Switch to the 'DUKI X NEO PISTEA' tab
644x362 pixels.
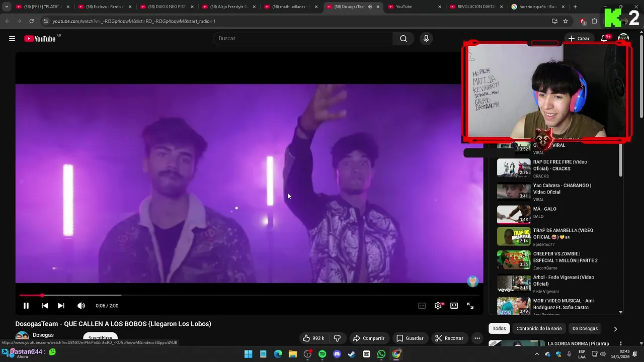tap(167, 7)
